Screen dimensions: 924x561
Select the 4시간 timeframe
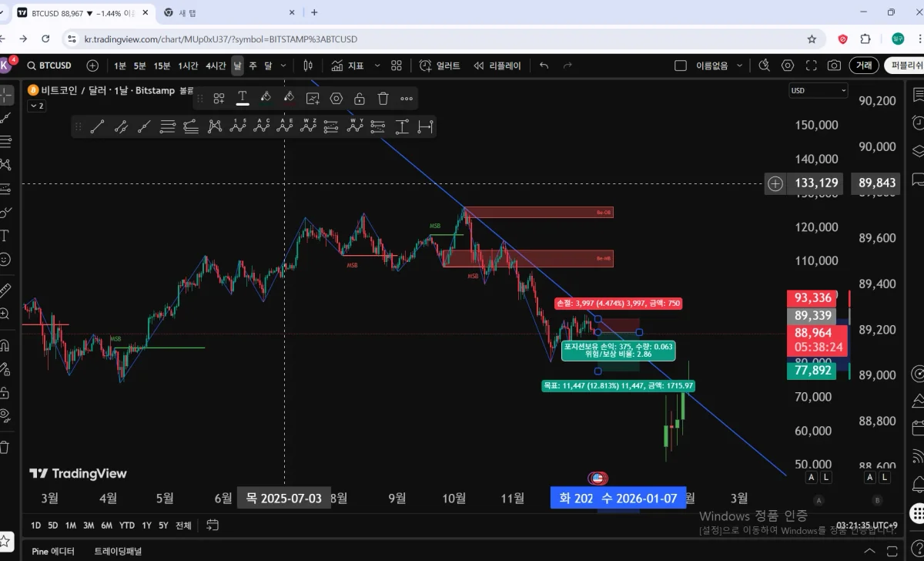tap(216, 66)
